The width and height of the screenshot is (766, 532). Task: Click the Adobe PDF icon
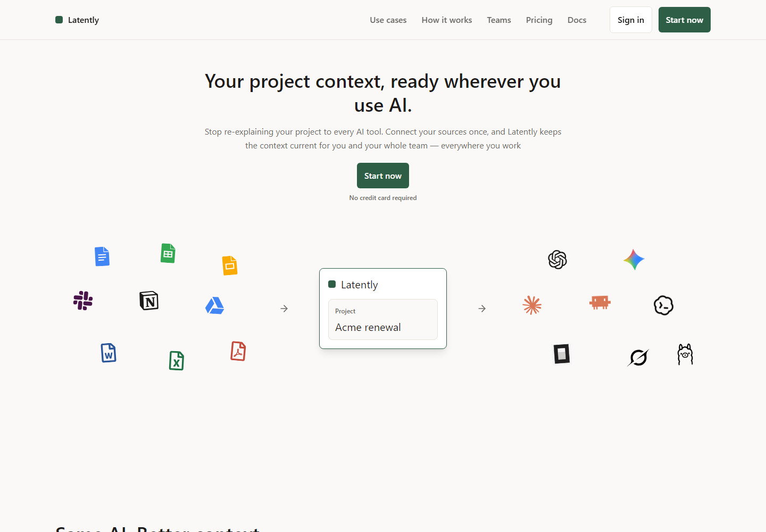[x=238, y=351]
